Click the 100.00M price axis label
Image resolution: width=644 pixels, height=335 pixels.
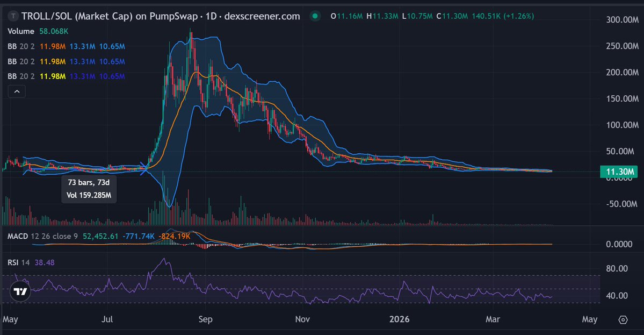[x=622, y=125]
